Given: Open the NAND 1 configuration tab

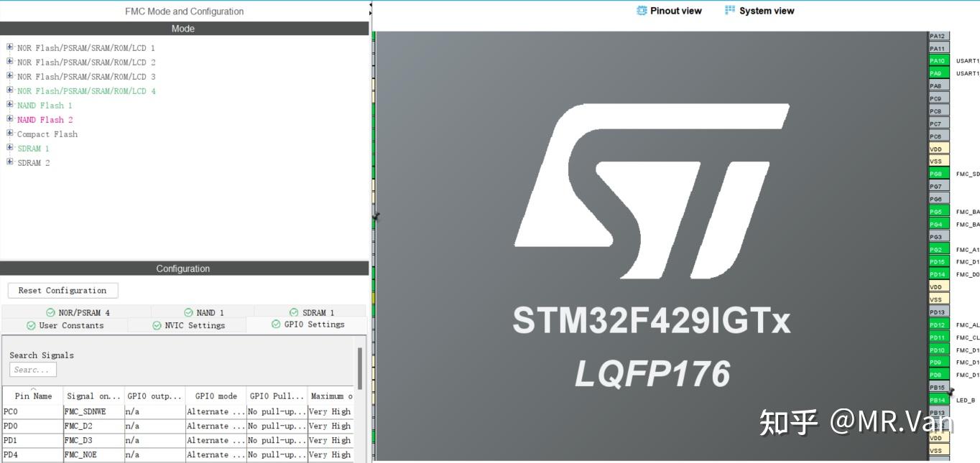Looking at the screenshot, I should pyautogui.click(x=204, y=312).
